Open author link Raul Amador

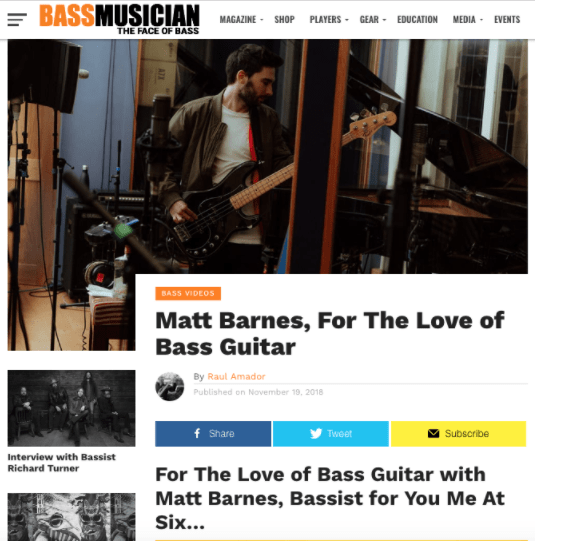click(x=236, y=376)
